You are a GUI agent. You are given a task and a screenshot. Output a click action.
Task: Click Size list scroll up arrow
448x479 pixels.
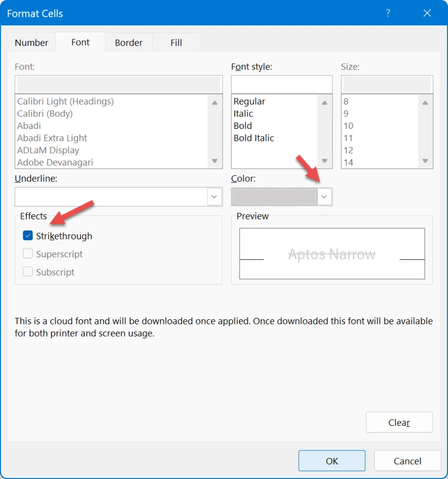click(x=425, y=103)
